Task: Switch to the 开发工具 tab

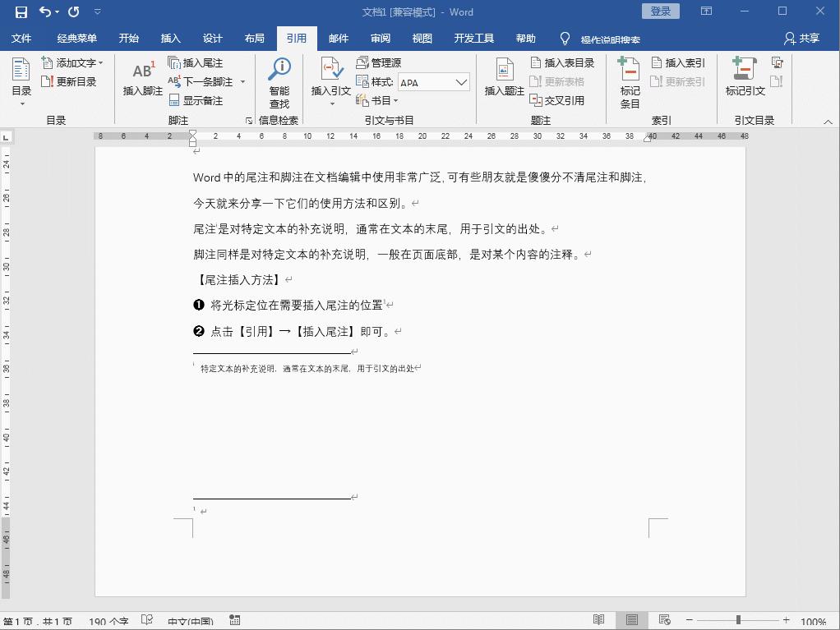Action: pos(473,39)
